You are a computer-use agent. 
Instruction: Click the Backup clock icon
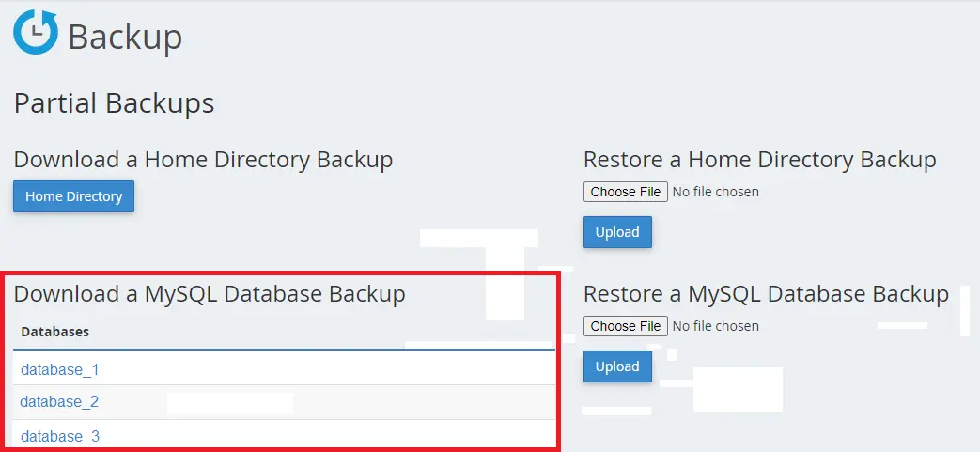(x=36, y=32)
